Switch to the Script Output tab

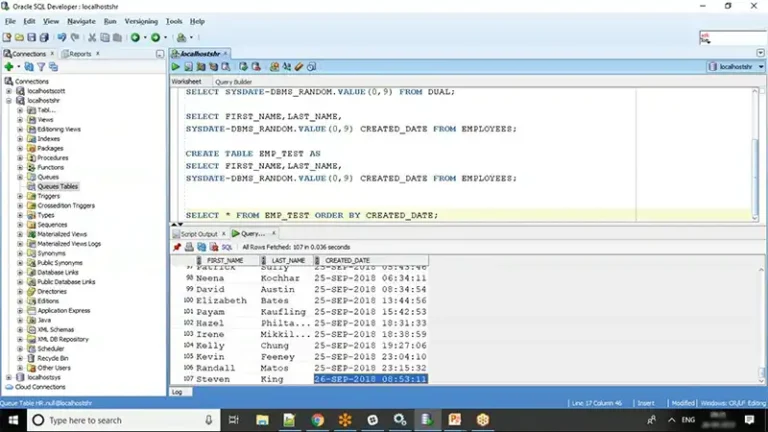click(198, 233)
